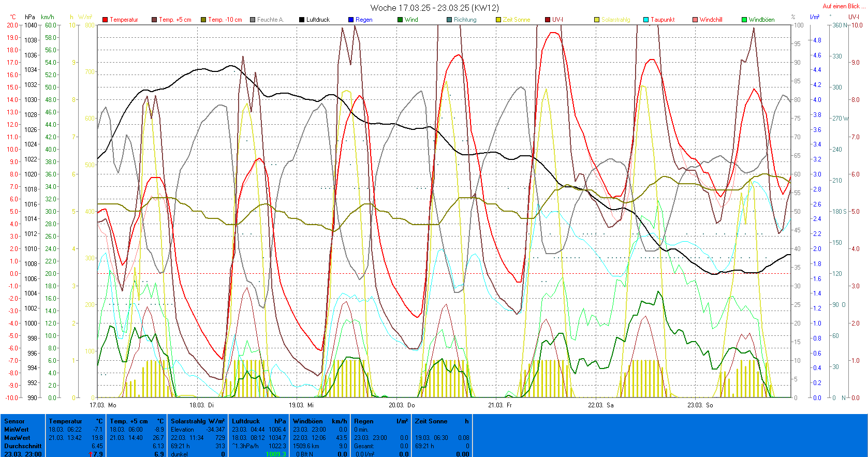Click the pink Windchill legend swatch
The width and height of the screenshot is (868, 457).
(x=695, y=20)
